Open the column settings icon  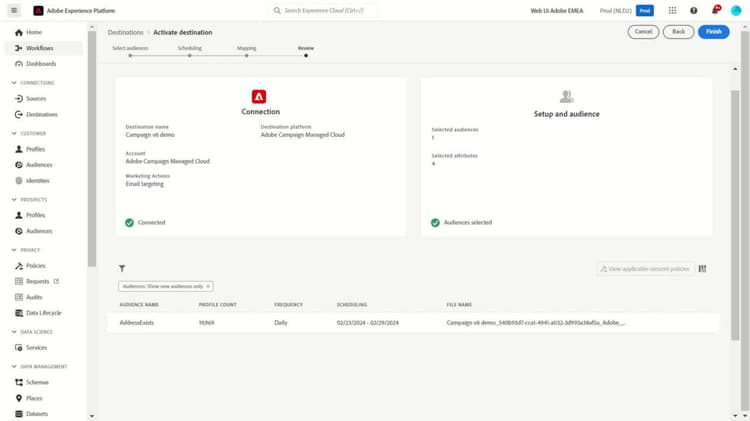[x=702, y=269]
